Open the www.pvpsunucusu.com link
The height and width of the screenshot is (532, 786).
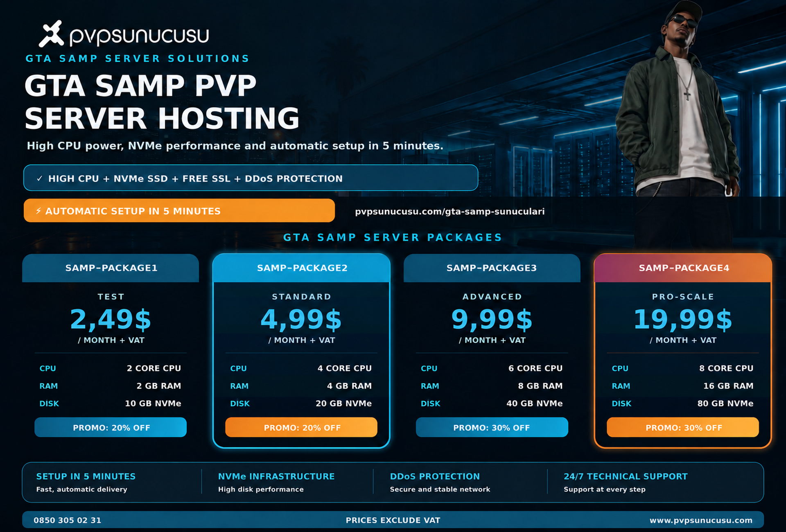click(700, 520)
